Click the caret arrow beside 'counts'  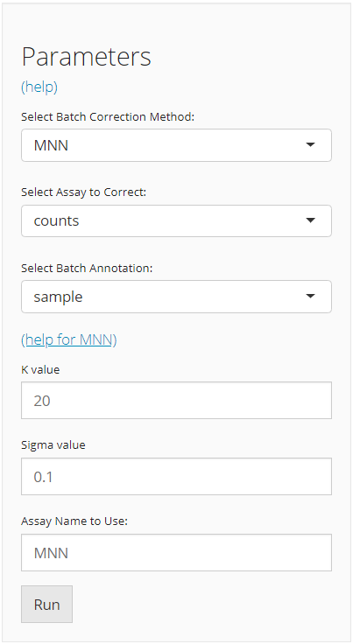point(311,220)
